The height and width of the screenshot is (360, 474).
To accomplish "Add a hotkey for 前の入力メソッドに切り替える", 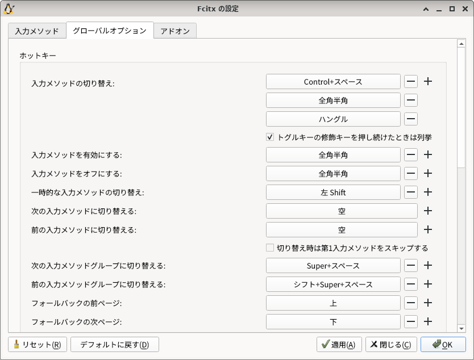I will click(428, 229).
